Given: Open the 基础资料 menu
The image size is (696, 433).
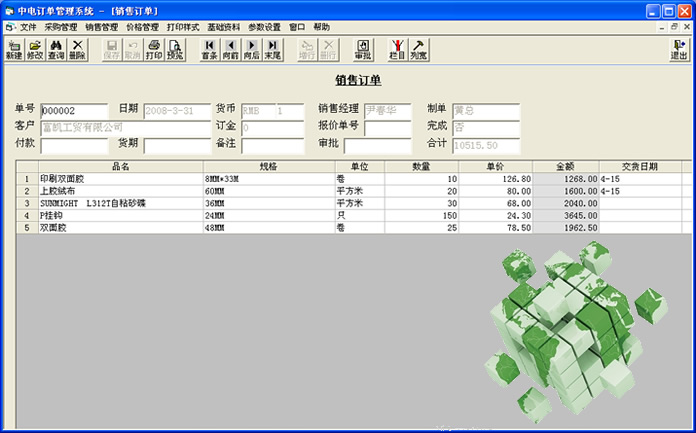Looking at the screenshot, I should [x=224, y=27].
